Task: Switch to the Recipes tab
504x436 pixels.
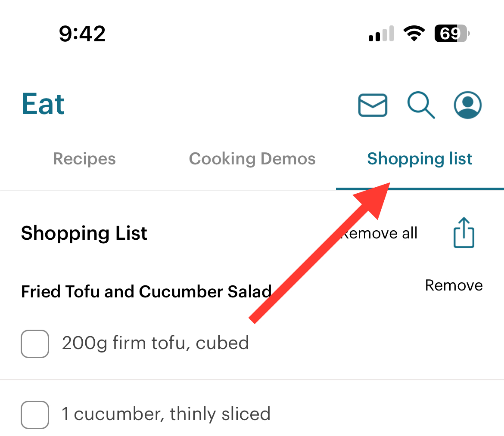Action: coord(84,158)
